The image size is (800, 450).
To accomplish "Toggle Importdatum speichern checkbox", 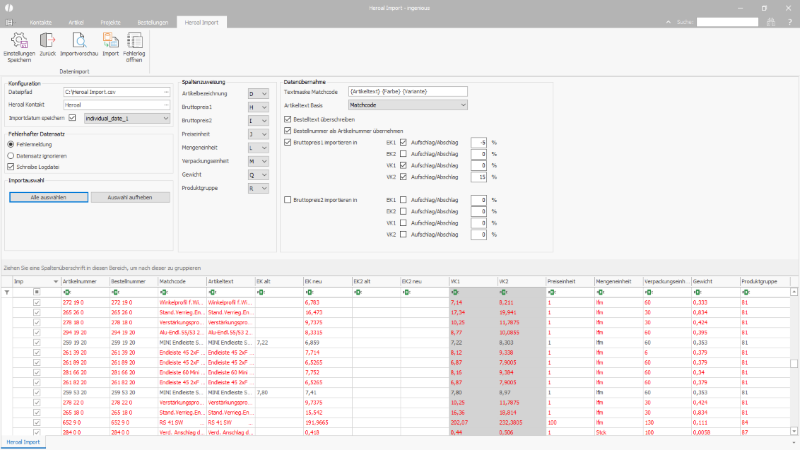I will click(72, 118).
